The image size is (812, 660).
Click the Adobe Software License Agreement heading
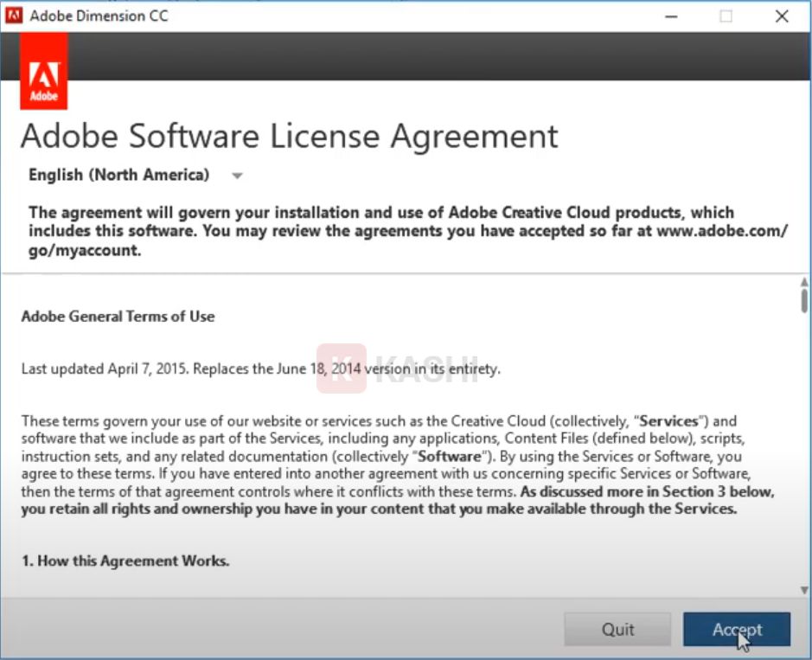click(x=289, y=136)
